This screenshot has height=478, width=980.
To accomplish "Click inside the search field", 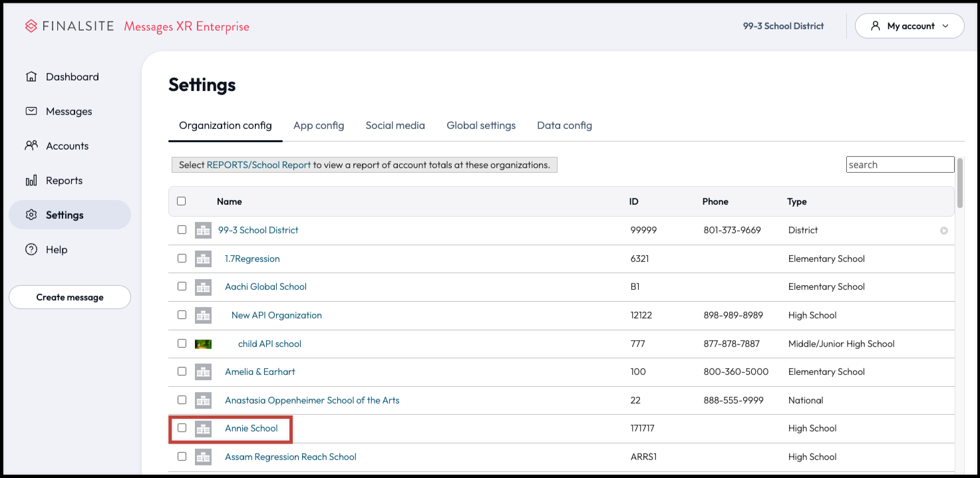I will (x=899, y=164).
